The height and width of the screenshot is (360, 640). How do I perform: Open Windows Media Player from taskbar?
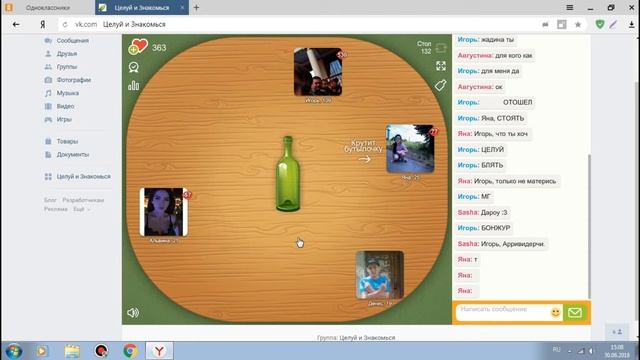click(42, 351)
